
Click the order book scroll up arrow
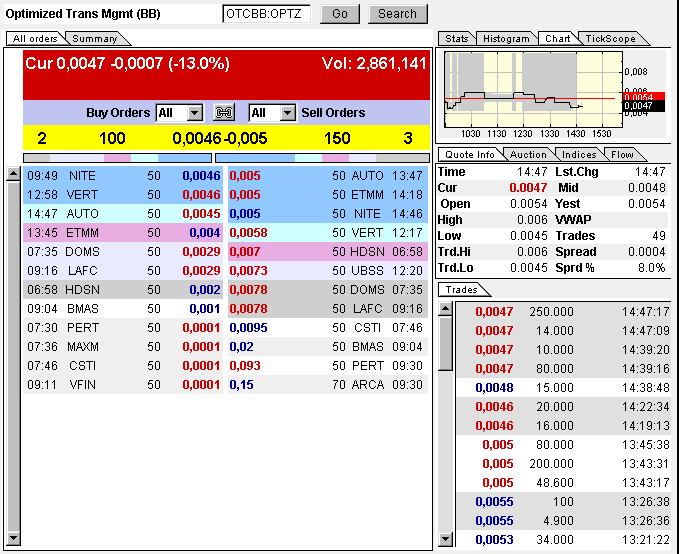tap(13, 174)
